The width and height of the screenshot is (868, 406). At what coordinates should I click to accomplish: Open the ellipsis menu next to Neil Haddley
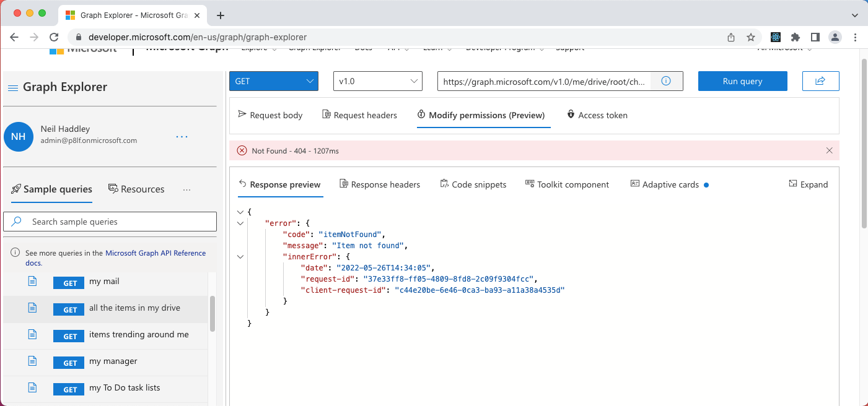click(x=182, y=136)
